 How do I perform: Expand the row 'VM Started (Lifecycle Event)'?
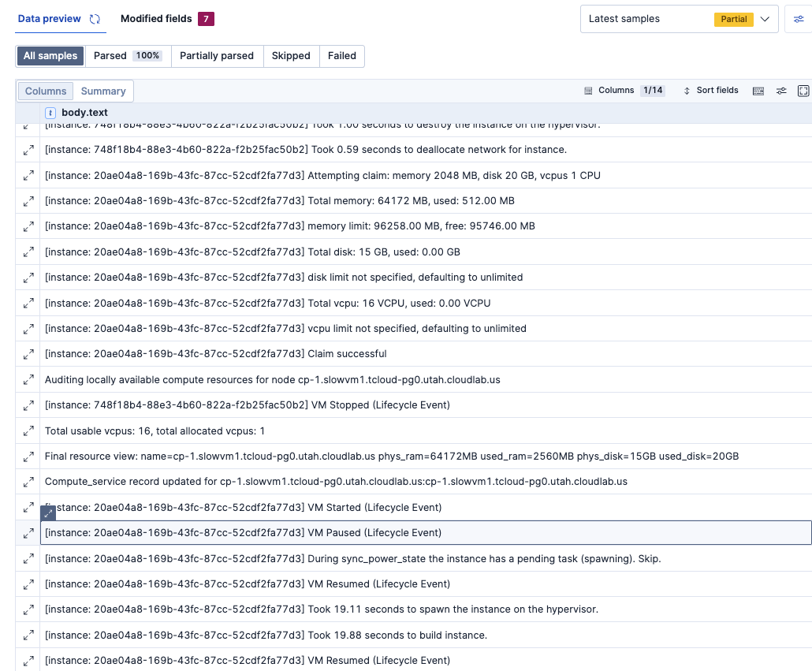tap(28, 508)
